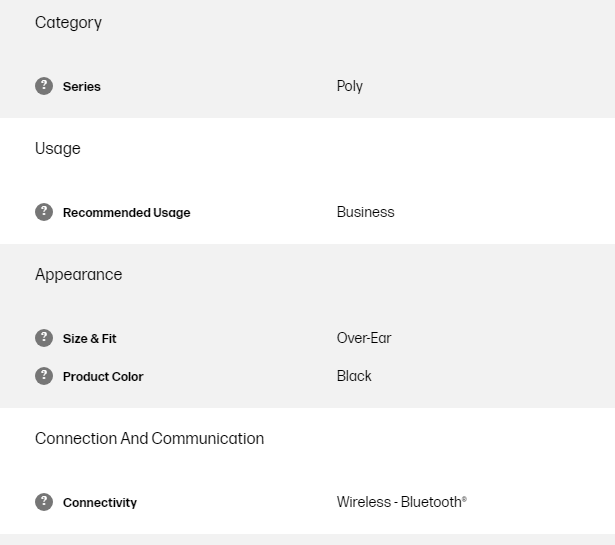Click the Connectivity label text
The height and width of the screenshot is (545, 615).
(100, 503)
